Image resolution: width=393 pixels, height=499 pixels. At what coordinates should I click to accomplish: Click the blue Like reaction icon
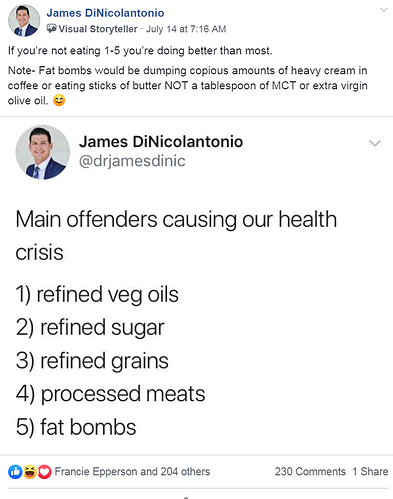tap(15, 472)
